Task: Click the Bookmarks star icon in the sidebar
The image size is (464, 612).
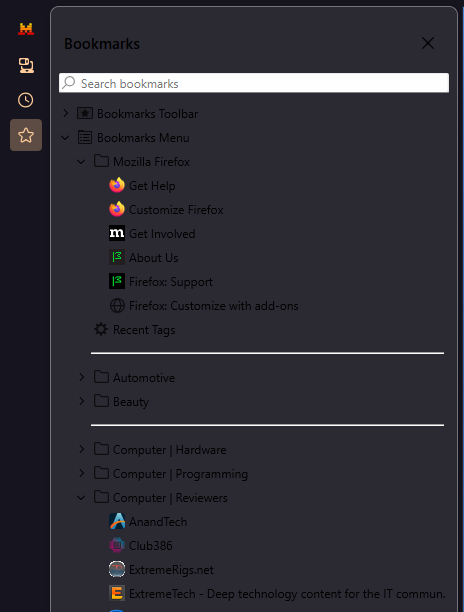Action: [x=26, y=135]
